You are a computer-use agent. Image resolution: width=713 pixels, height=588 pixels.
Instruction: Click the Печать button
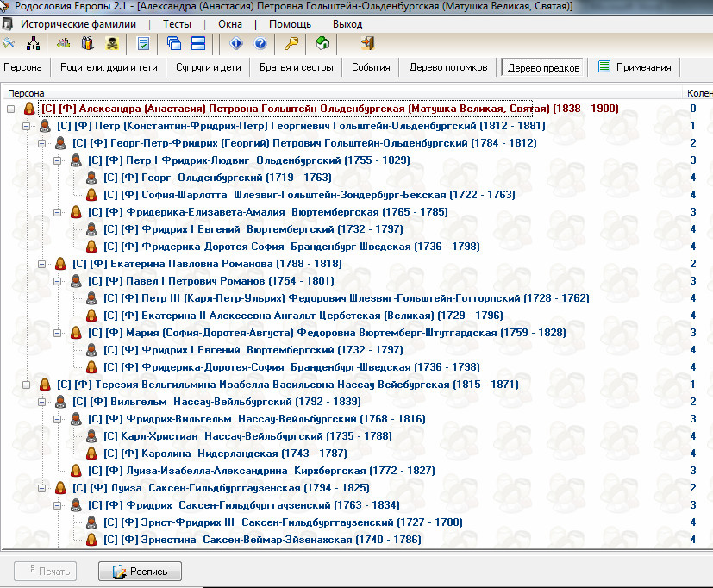pos(46,571)
